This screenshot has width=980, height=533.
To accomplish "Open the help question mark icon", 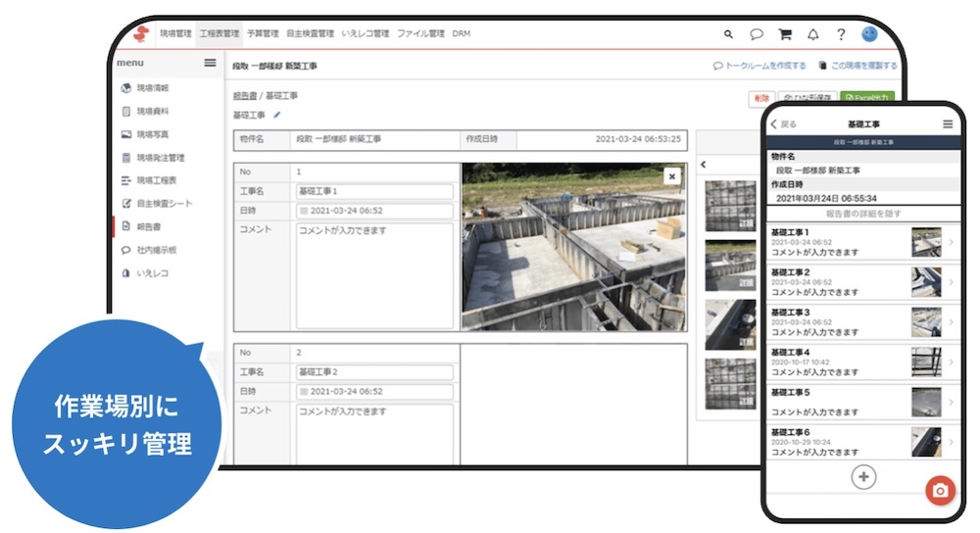I will (841, 34).
